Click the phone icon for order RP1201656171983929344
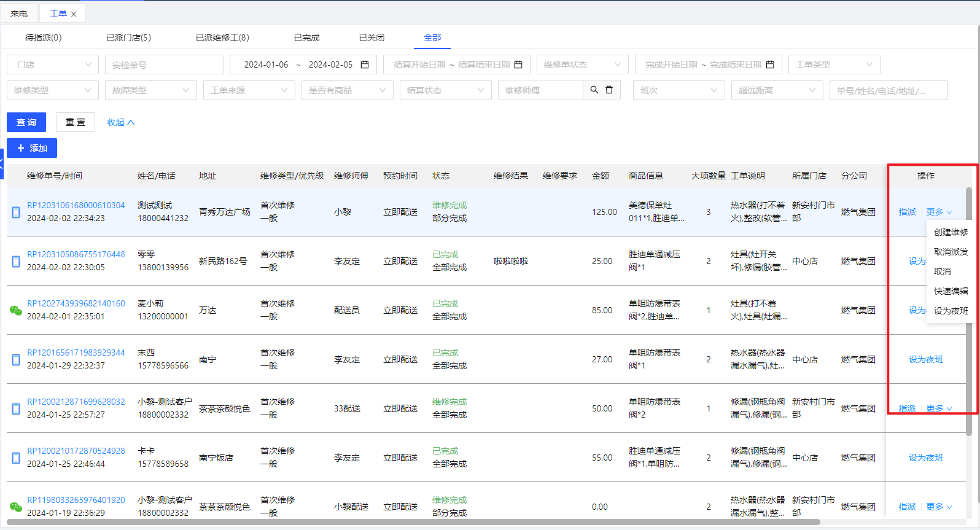Image resolution: width=980 pixels, height=530 pixels. pyautogui.click(x=16, y=359)
